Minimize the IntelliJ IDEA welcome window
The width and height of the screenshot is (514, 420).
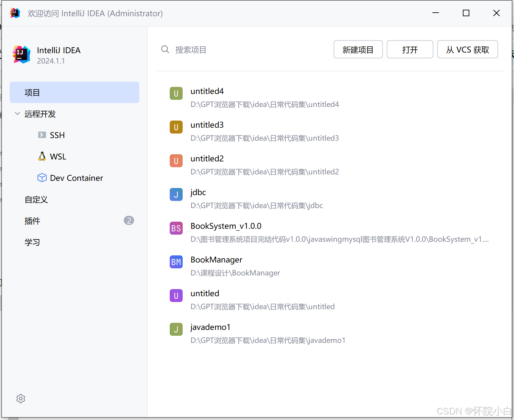(436, 13)
